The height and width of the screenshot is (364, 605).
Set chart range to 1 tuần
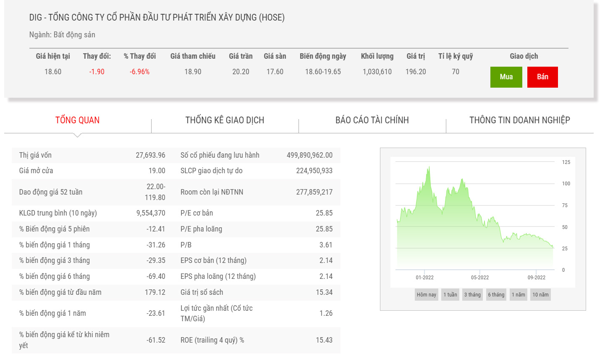point(450,295)
